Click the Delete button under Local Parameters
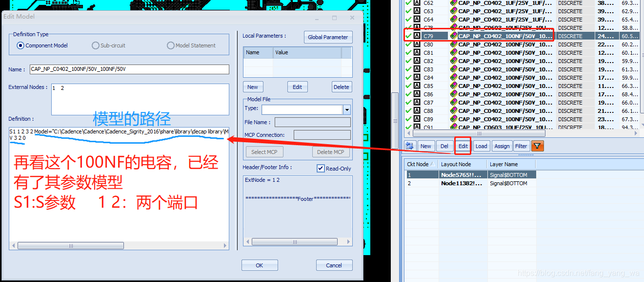644x282 pixels. pyautogui.click(x=342, y=87)
